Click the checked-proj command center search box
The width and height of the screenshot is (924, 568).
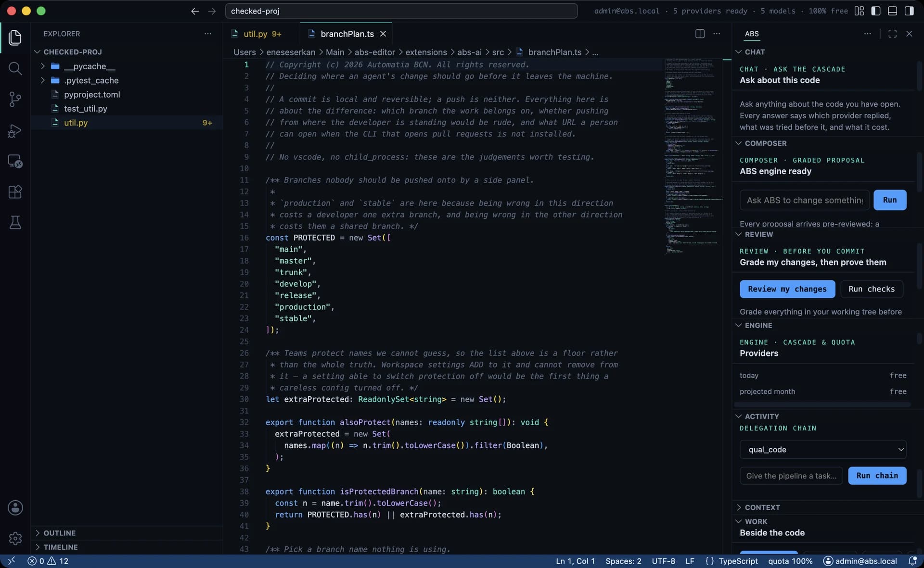click(401, 11)
